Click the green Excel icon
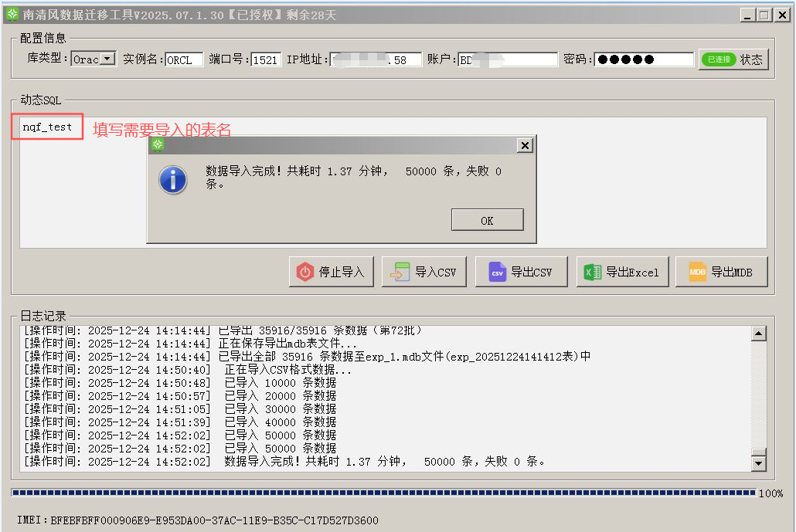The width and height of the screenshot is (796, 532). pos(593,273)
